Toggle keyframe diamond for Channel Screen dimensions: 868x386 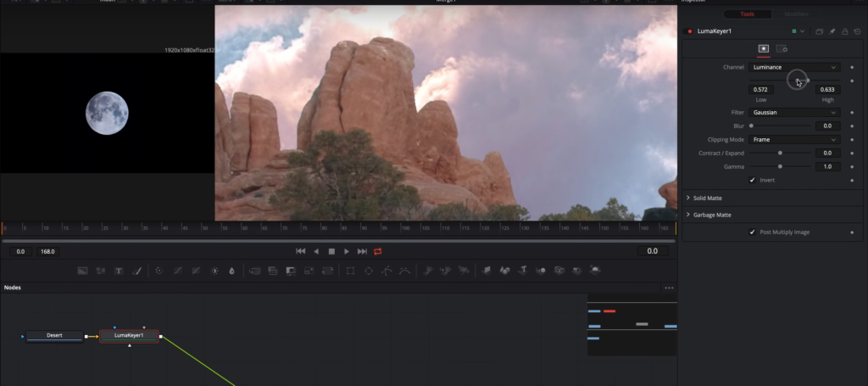[x=852, y=67]
